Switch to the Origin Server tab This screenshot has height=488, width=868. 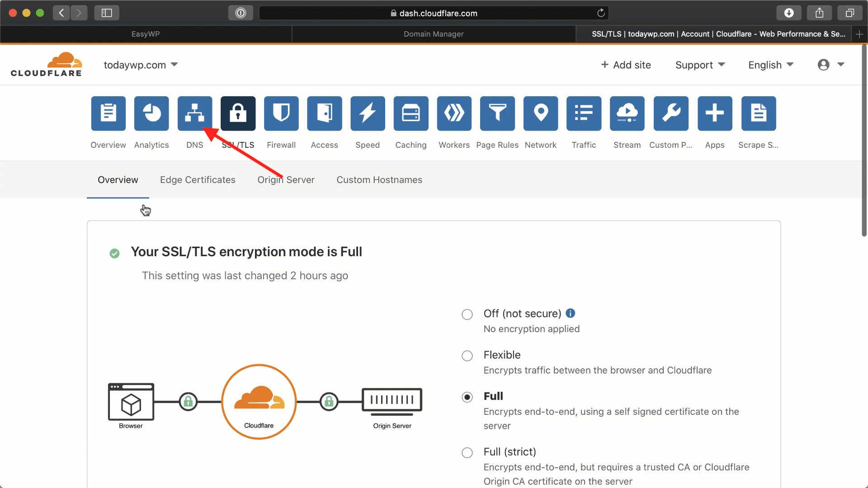click(x=286, y=180)
